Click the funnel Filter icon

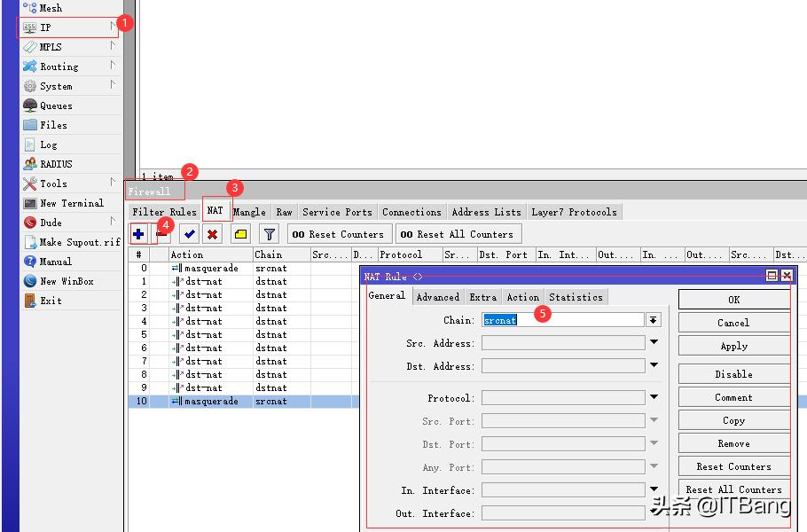click(270, 234)
